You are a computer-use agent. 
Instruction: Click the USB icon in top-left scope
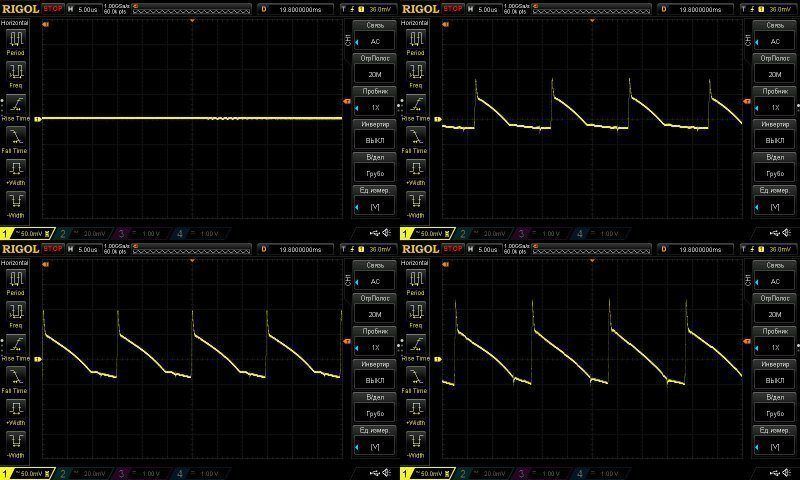click(375, 233)
